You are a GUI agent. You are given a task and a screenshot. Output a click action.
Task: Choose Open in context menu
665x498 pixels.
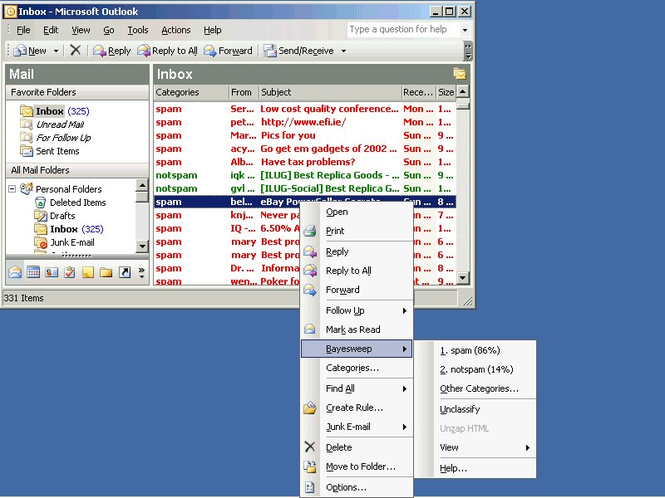click(x=357, y=212)
